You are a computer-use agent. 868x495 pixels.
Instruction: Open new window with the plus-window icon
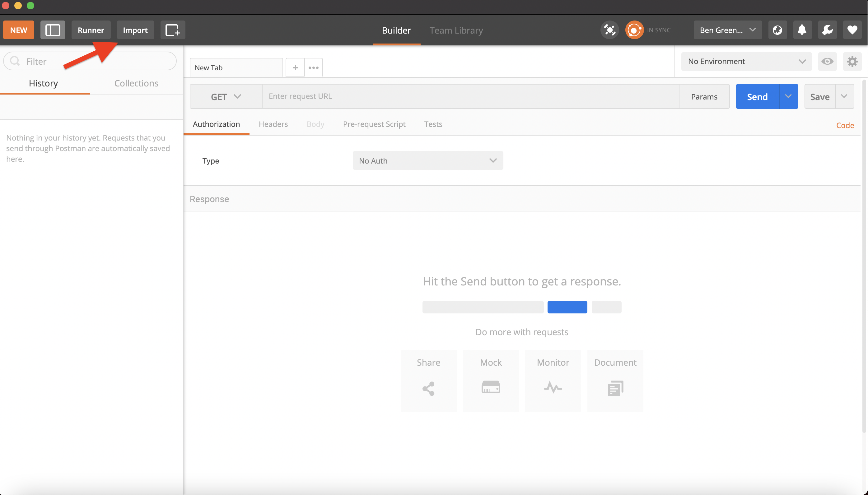tap(172, 30)
